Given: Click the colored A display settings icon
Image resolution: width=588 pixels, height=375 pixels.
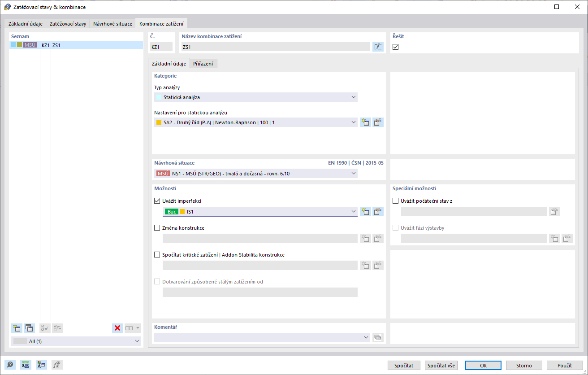Looking at the screenshot, I should (x=41, y=365).
